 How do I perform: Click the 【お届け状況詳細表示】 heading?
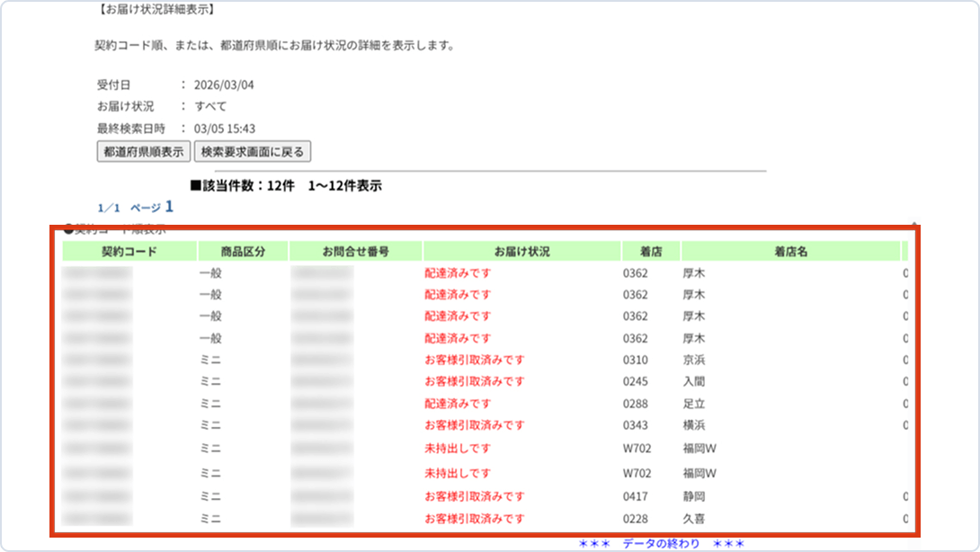tap(156, 9)
